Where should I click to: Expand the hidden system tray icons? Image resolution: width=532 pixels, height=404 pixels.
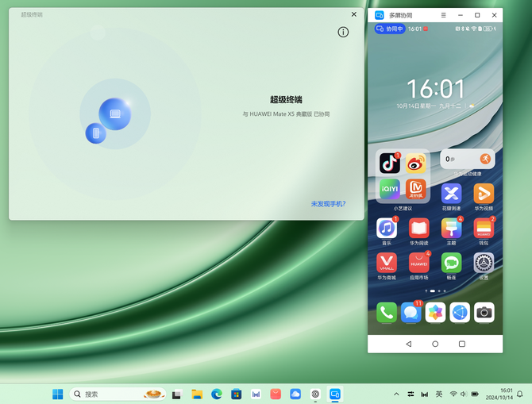click(396, 394)
